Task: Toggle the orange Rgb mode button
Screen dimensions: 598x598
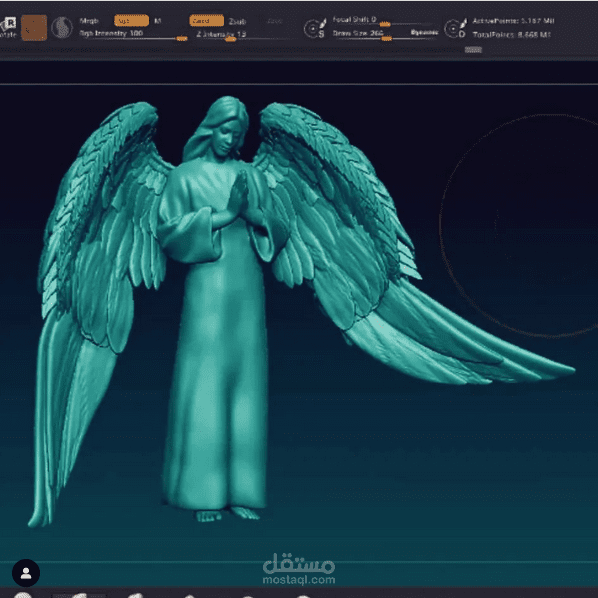Action: coord(131,21)
